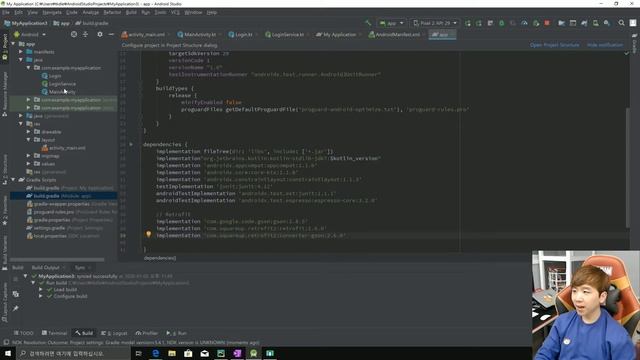
Task: Collapse the java folder arrow
Action: [21, 60]
